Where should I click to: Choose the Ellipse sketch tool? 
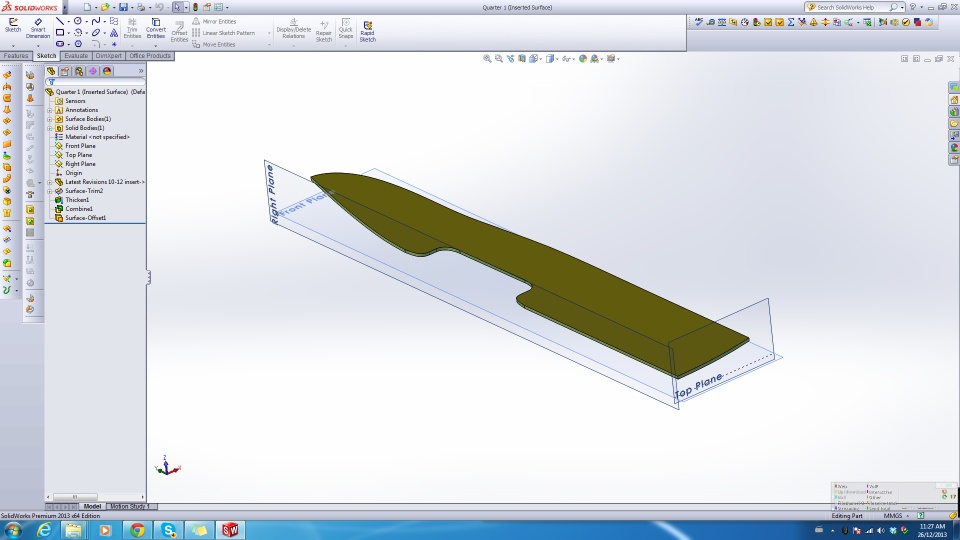96,32
